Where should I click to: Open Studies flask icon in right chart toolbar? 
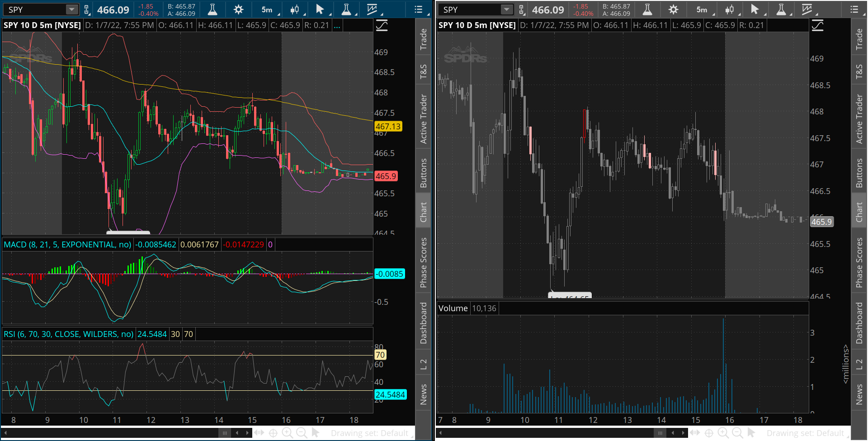coord(647,9)
